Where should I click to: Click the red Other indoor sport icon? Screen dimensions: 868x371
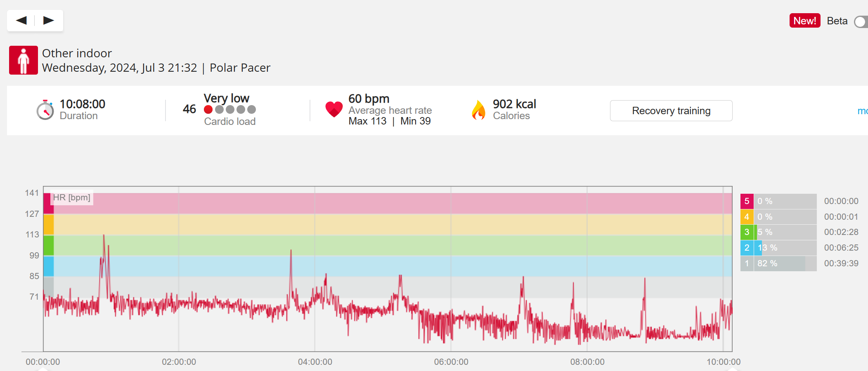(24, 60)
